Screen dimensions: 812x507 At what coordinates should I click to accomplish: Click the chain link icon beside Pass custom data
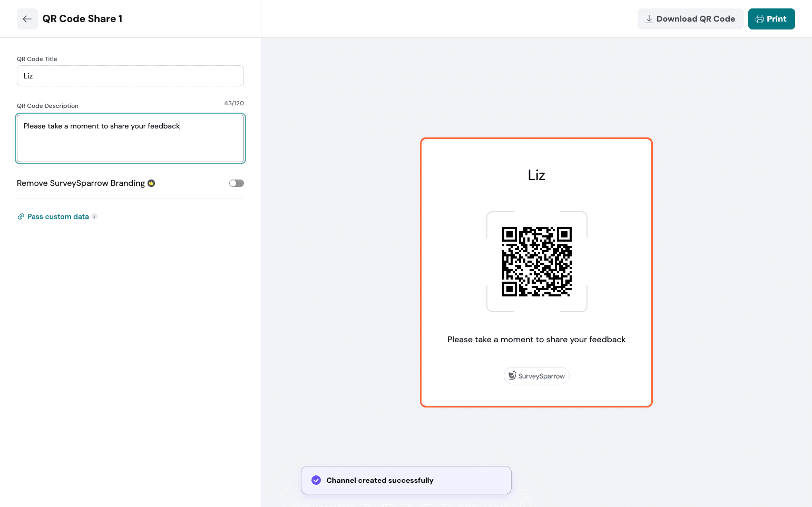(21, 216)
